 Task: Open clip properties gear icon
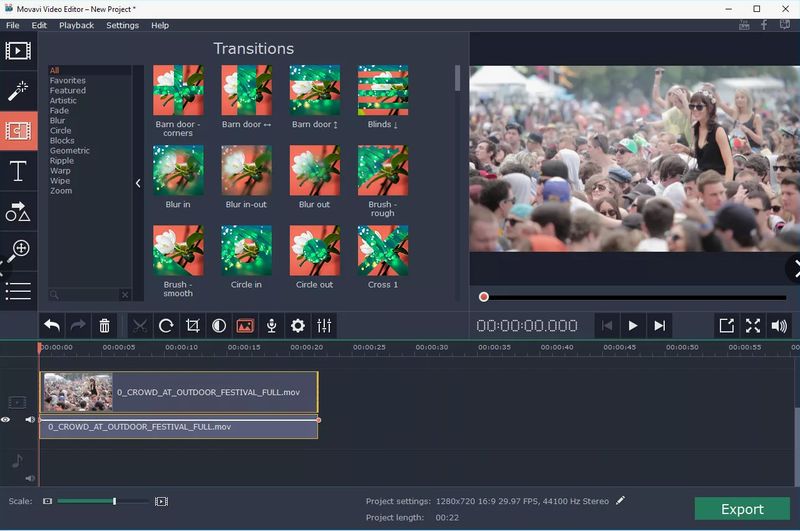pyautogui.click(x=297, y=326)
